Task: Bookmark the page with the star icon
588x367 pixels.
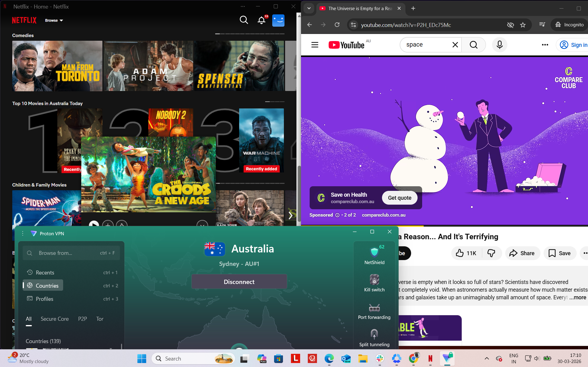Action: pos(523,25)
